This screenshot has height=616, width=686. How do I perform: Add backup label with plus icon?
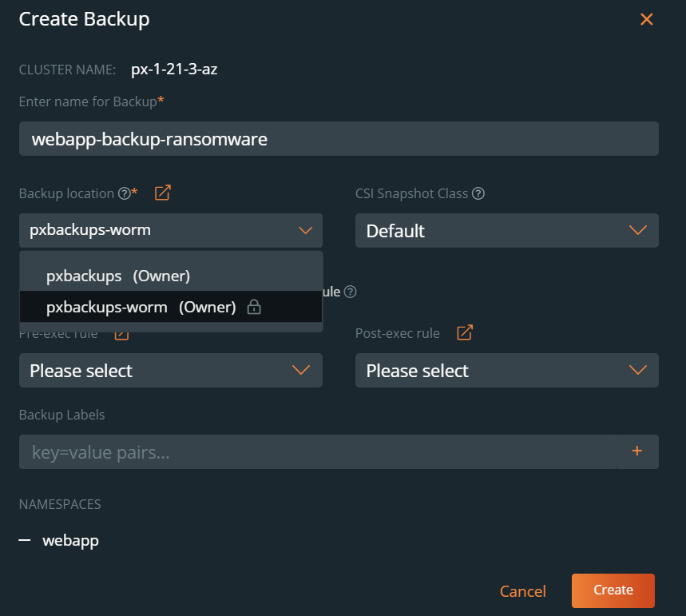click(x=637, y=451)
